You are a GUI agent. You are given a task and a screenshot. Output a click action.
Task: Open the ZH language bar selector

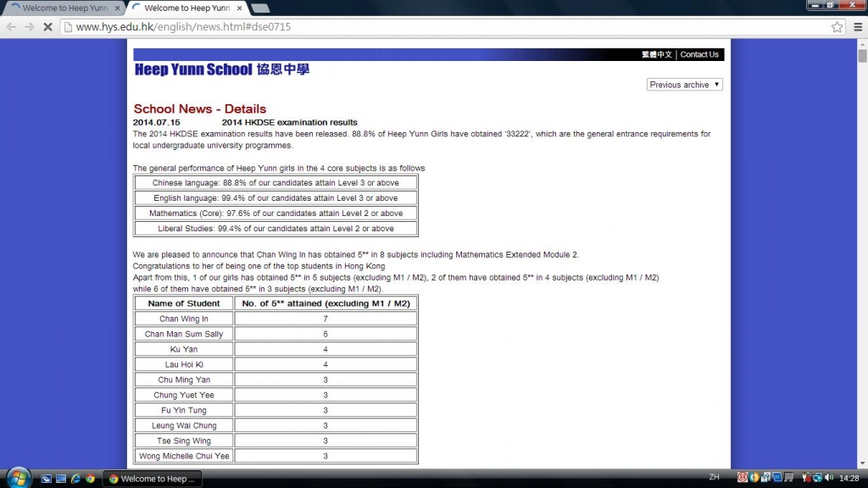714,478
